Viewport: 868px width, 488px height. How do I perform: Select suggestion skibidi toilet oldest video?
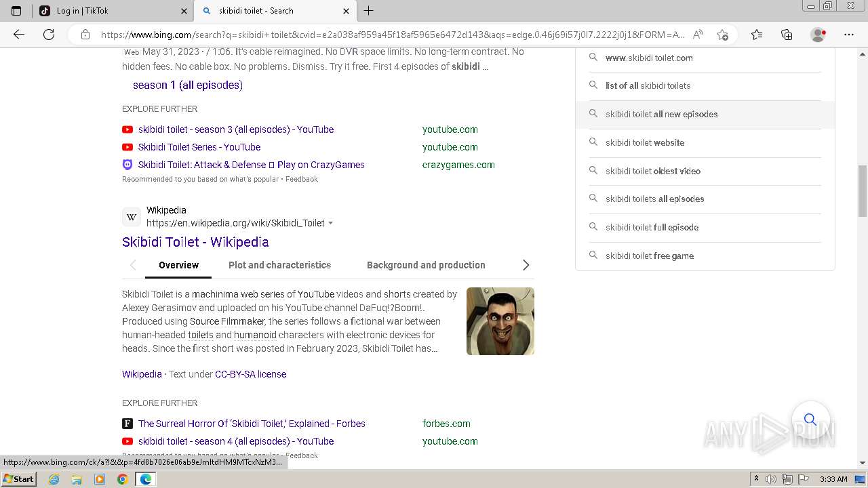click(705, 171)
